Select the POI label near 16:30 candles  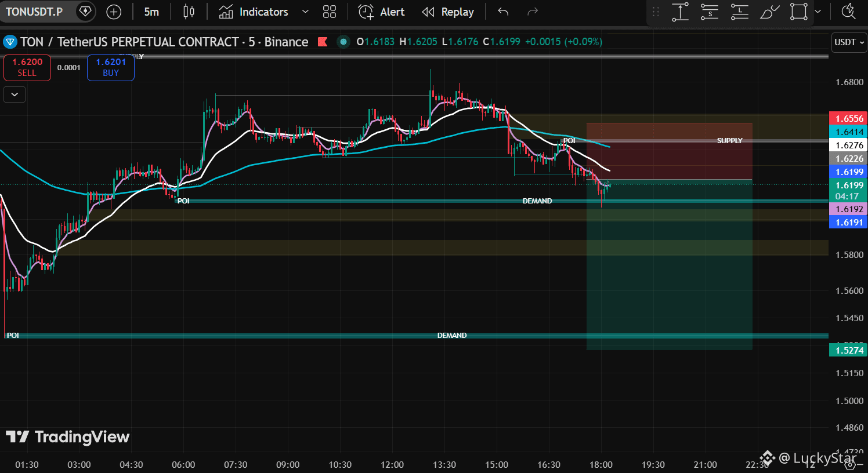click(x=569, y=140)
